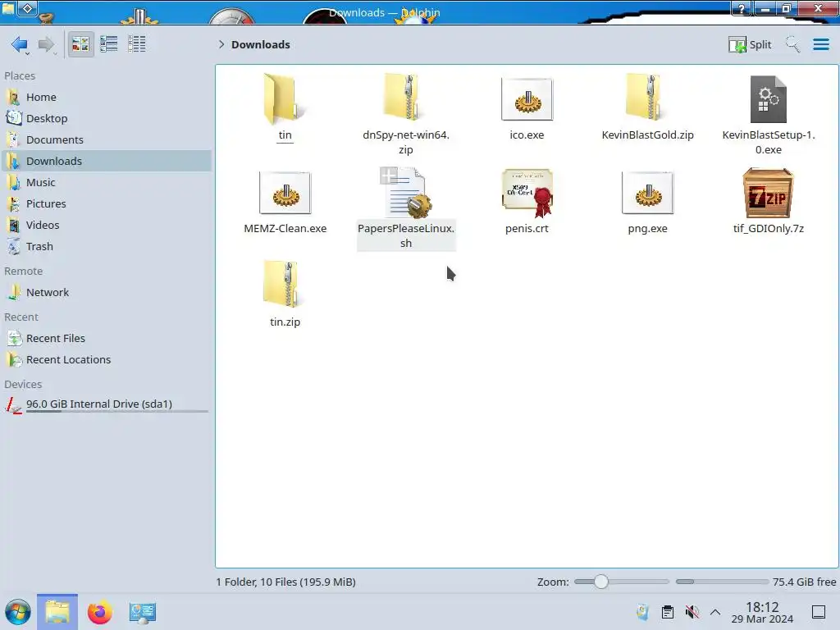Toggle Split view
This screenshot has width=840, height=630.
[750, 44]
